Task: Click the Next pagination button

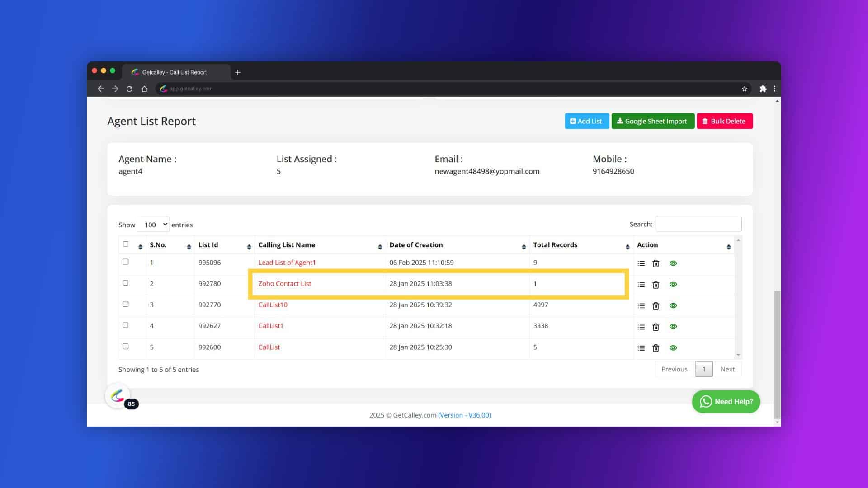Action: (727, 369)
